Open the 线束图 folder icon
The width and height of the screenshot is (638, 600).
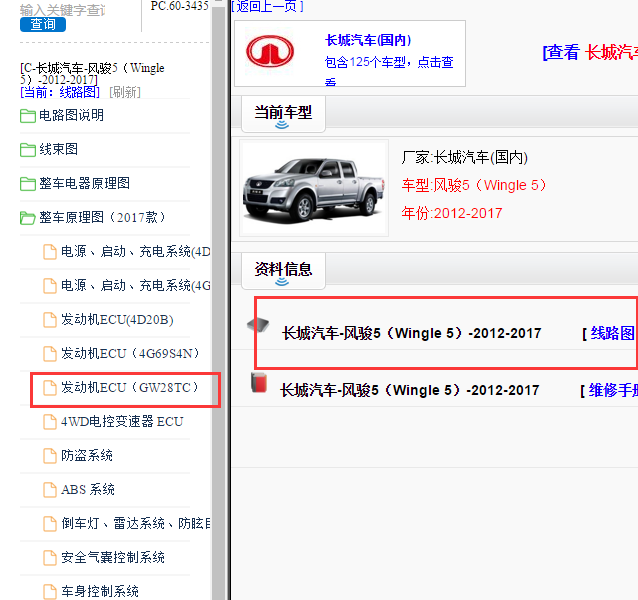click(28, 150)
